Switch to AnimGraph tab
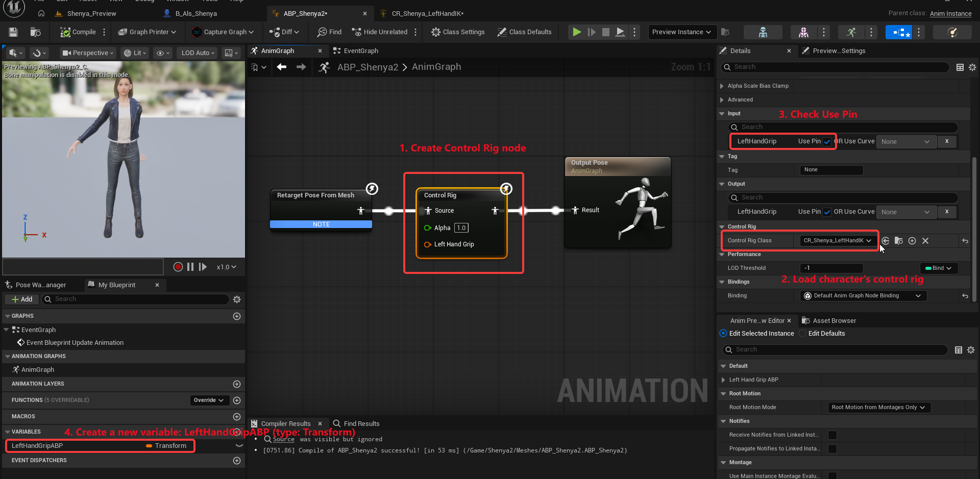This screenshot has height=479, width=980. pos(277,51)
